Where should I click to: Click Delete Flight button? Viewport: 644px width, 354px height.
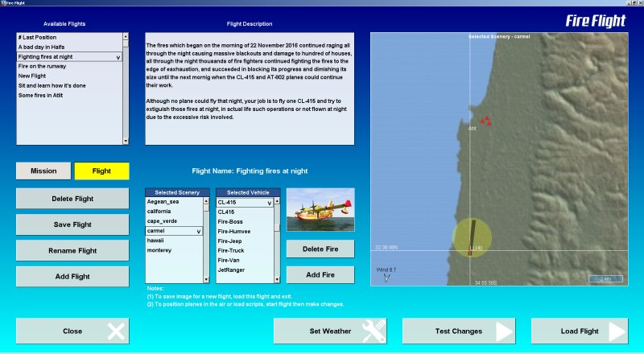72,199
